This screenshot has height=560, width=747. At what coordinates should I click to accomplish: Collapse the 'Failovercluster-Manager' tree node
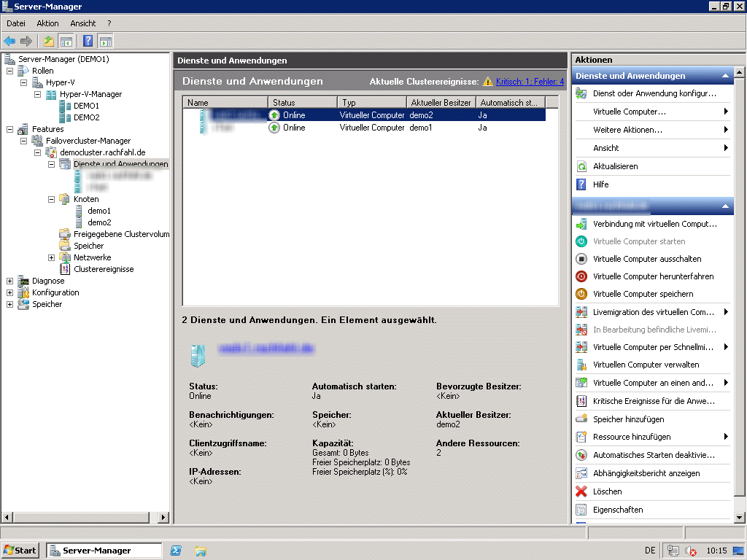[x=23, y=141]
